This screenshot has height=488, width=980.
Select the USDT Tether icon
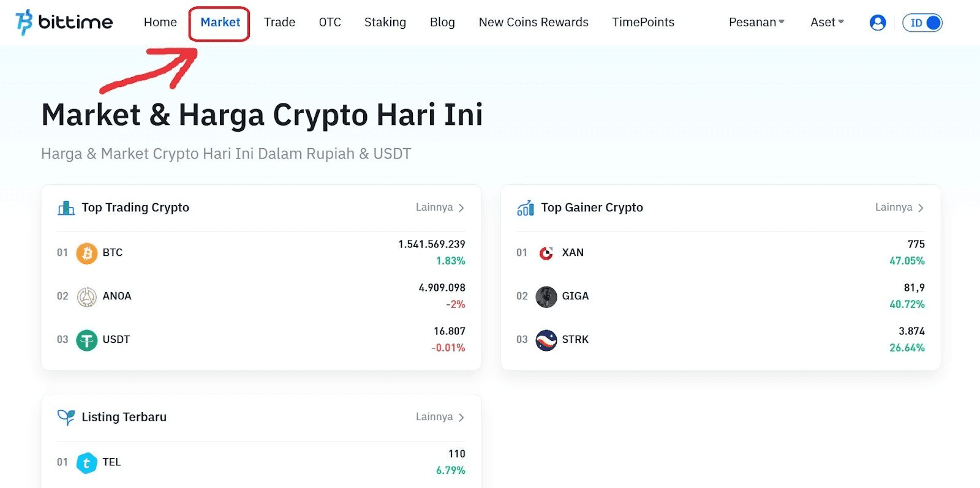[86, 340]
